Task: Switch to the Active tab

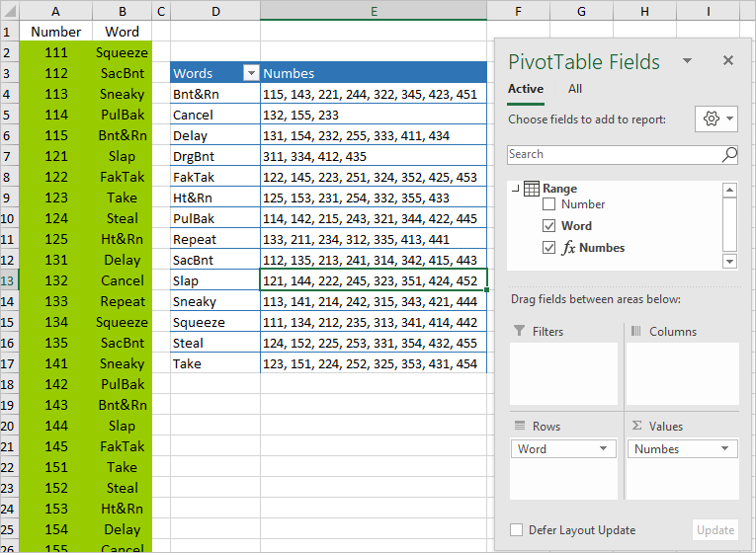Action: pos(526,89)
